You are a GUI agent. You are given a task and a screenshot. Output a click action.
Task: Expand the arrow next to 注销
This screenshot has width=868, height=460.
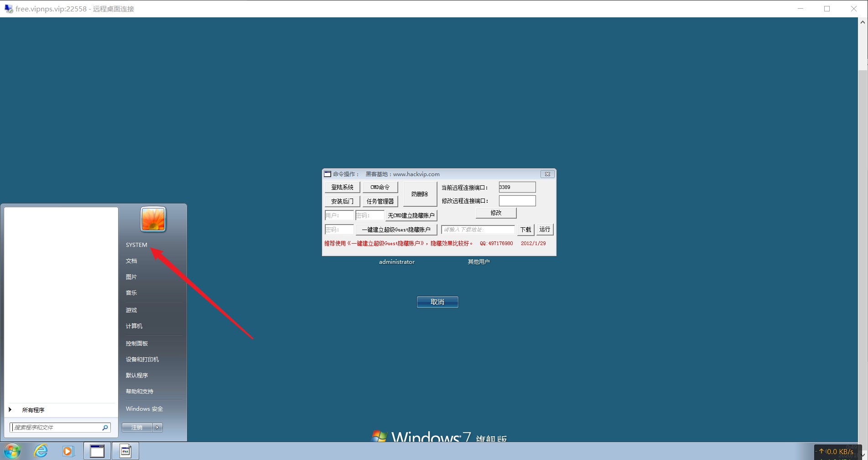157,428
